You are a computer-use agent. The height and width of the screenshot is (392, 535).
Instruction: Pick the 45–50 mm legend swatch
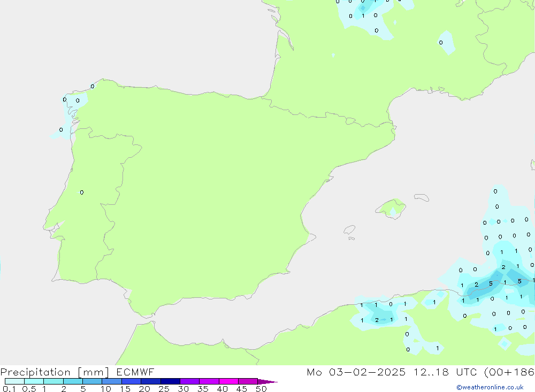[248, 381]
